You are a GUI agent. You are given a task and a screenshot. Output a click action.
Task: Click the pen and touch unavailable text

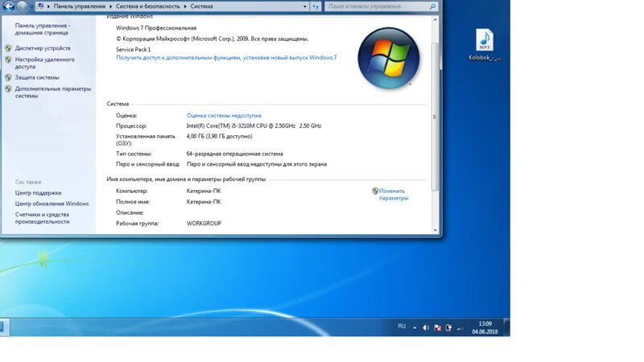tap(257, 164)
